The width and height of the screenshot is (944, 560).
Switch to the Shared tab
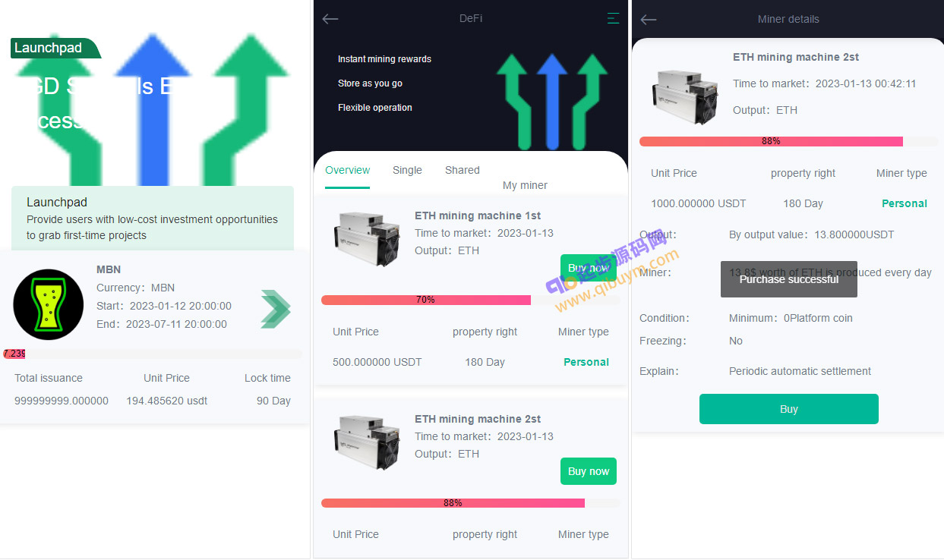pyautogui.click(x=463, y=171)
